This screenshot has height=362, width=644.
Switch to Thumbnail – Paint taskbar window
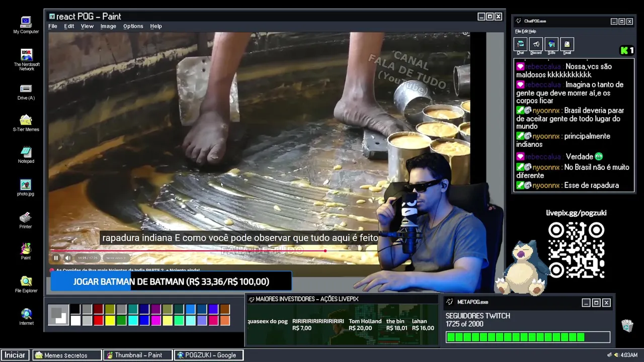click(x=138, y=355)
